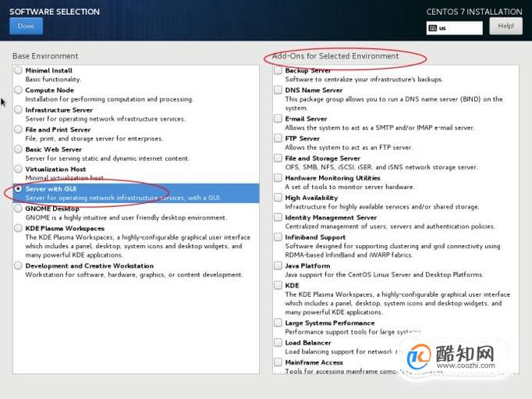Click 'Java support for the CentOS Linux Server' text
532x399 pixels.
tap(385, 274)
